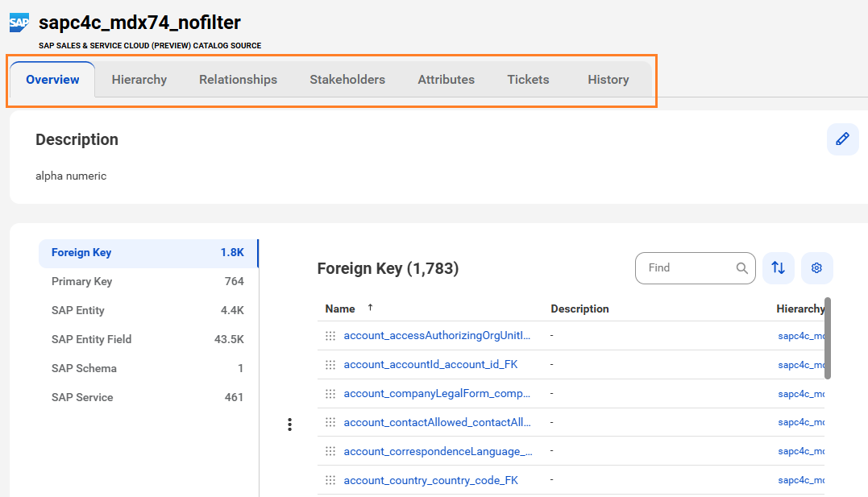Screen dimensions: 868x497
Task: Open hierarchy link in account_companyLegalForm row
Action: (x=801, y=394)
